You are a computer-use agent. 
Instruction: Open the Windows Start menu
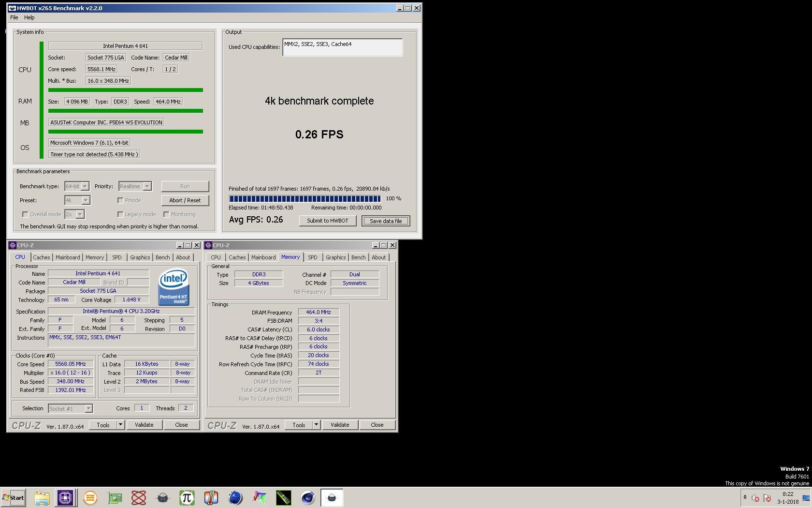click(x=14, y=497)
